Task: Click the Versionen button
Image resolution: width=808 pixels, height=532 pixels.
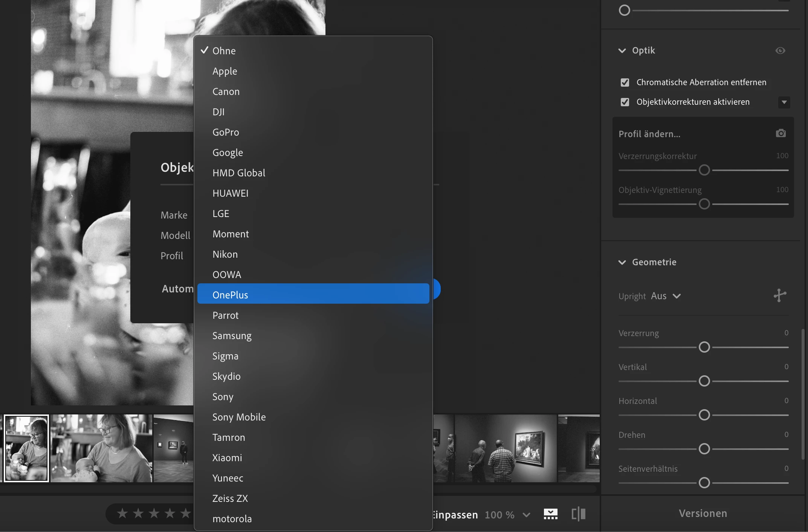Action: [703, 514]
